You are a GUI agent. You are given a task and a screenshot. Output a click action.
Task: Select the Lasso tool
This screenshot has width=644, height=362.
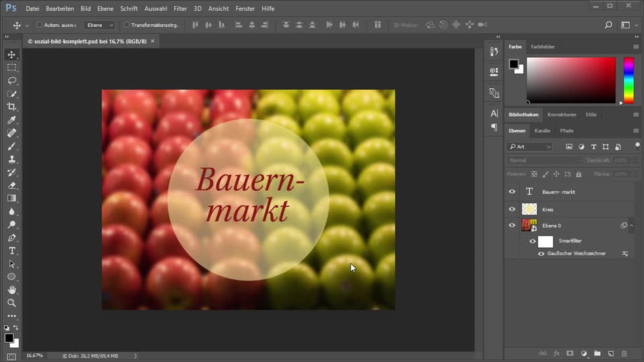11,81
